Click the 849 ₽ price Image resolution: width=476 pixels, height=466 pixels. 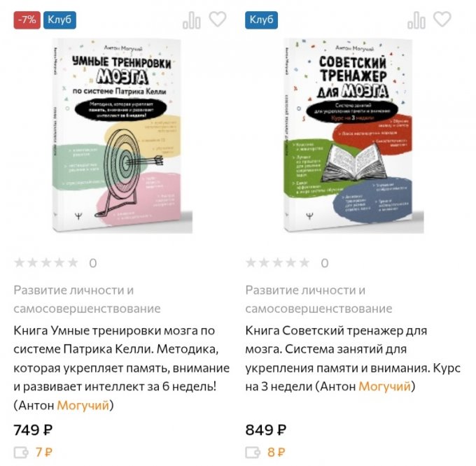[265, 430]
